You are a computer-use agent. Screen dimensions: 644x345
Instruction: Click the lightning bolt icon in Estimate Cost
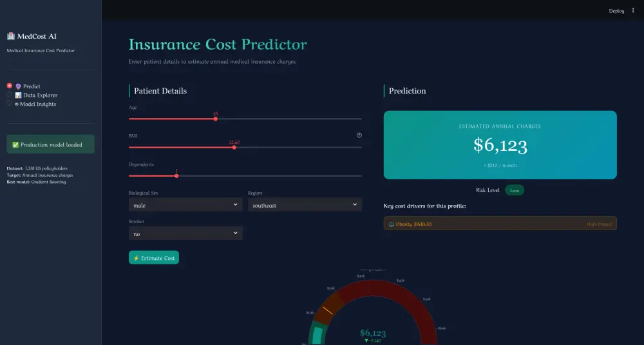137,258
